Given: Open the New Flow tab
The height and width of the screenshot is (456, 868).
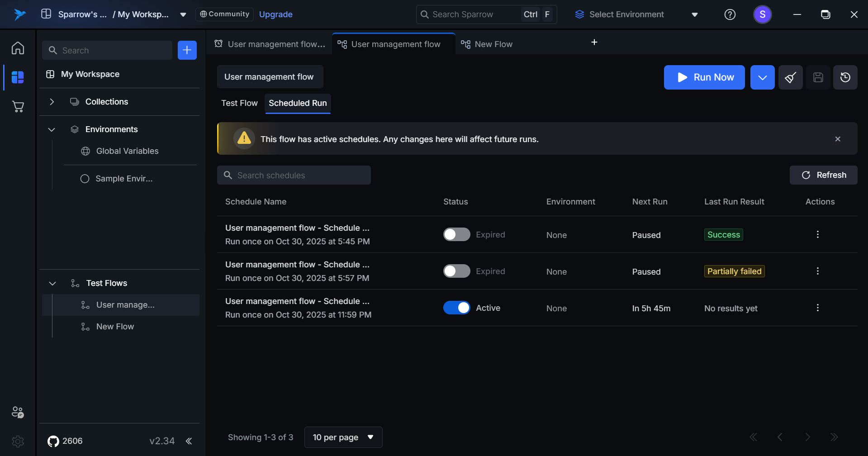Looking at the screenshot, I should [493, 44].
